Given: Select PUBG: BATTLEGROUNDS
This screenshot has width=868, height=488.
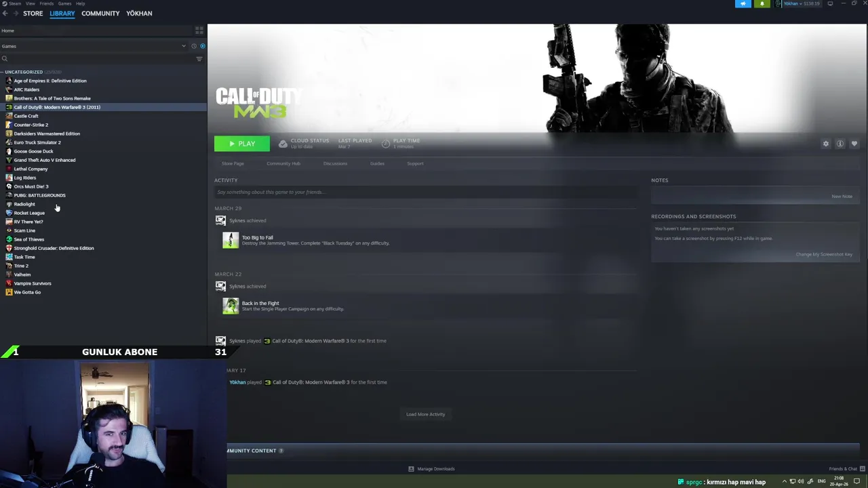Looking at the screenshot, I should click(39, 195).
